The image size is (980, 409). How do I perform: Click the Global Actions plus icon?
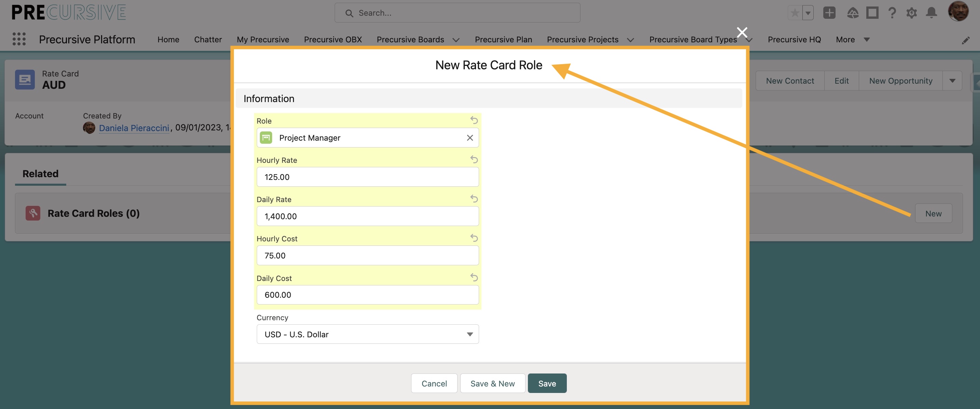coord(829,13)
